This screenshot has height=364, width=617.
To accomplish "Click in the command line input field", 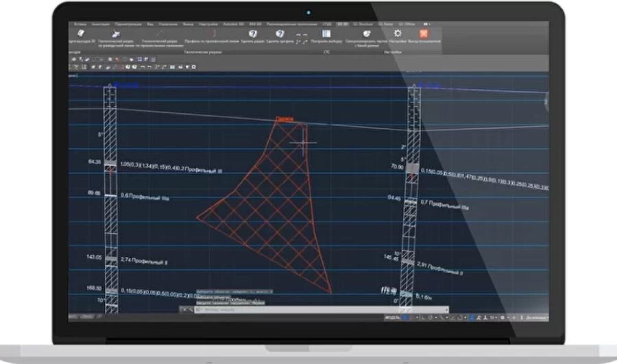I will tap(322, 310).
